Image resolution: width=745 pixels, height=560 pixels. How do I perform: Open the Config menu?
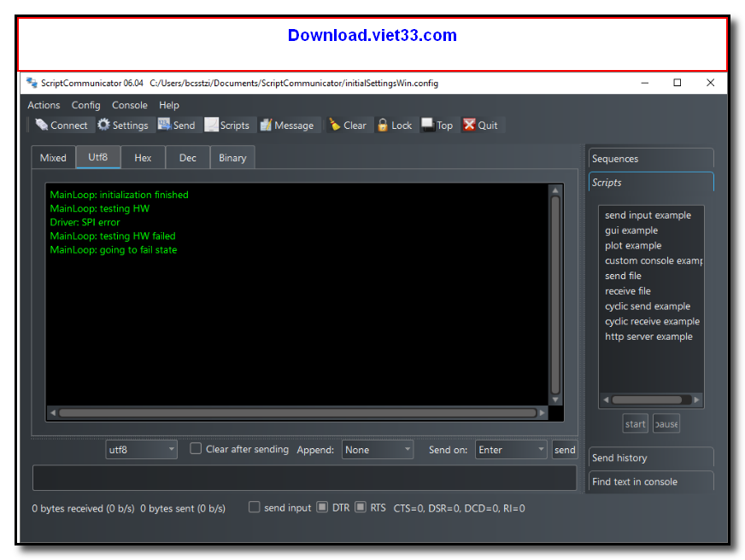click(85, 105)
